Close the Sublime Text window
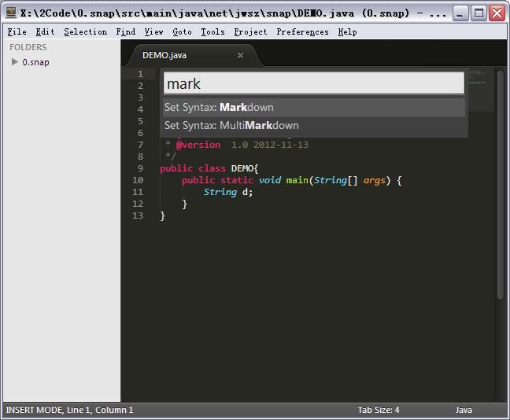 click(x=497, y=13)
